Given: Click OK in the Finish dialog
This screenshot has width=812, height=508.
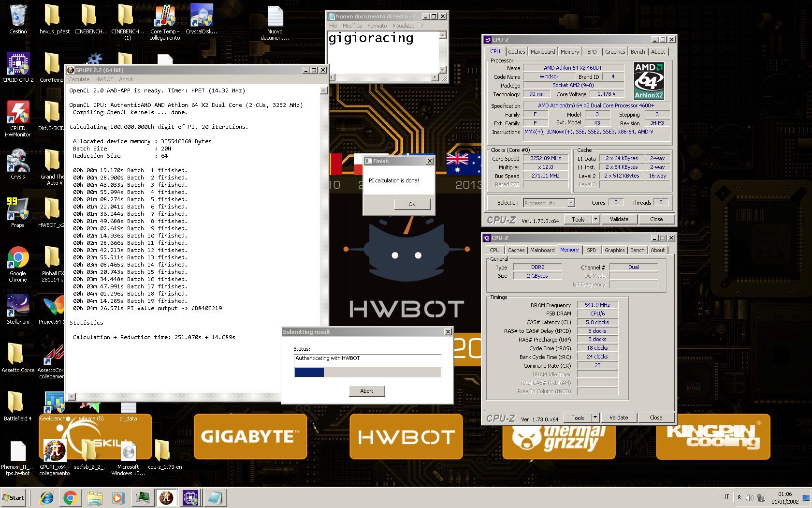Looking at the screenshot, I should [412, 204].
